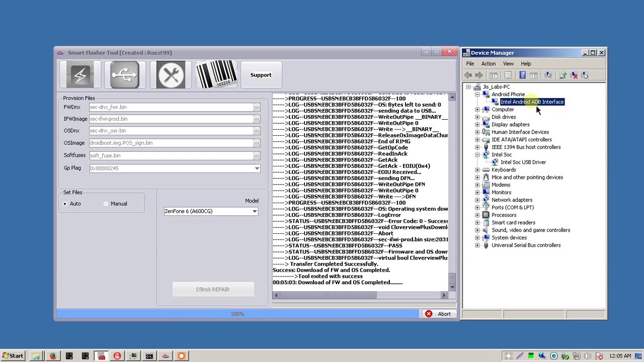Viewport: 644px width, 362px height.
Task: Expand the Keyboards node
Action: click(477, 170)
